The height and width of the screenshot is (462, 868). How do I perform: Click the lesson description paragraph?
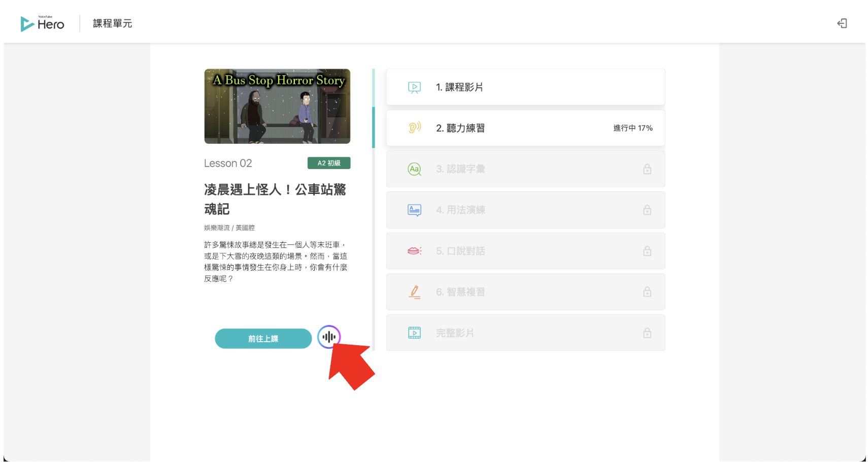tap(276, 261)
